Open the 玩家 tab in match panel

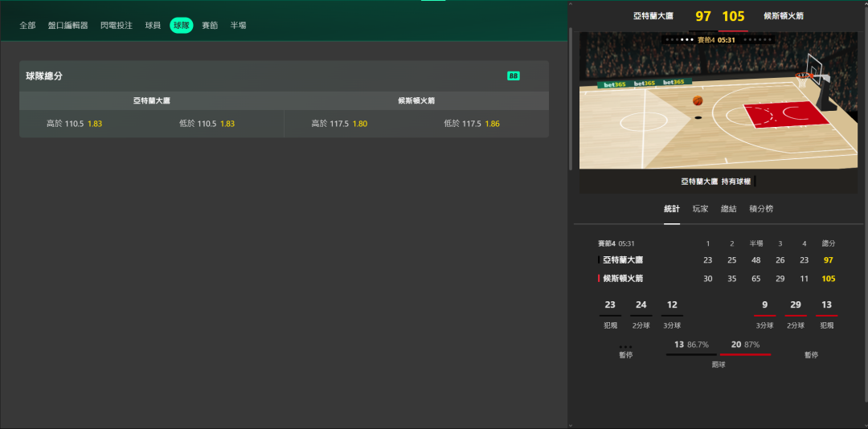[x=700, y=209]
